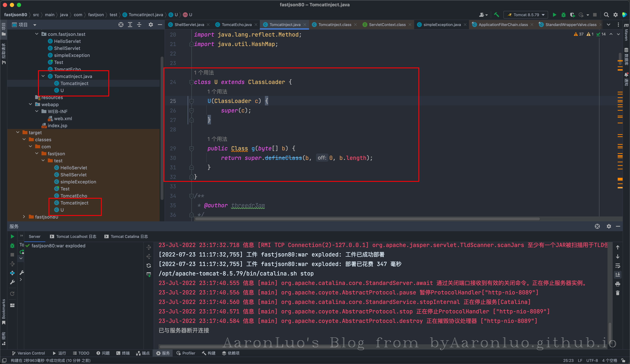Collapse the TomcatInject.java node
630x364 pixels.
click(43, 76)
